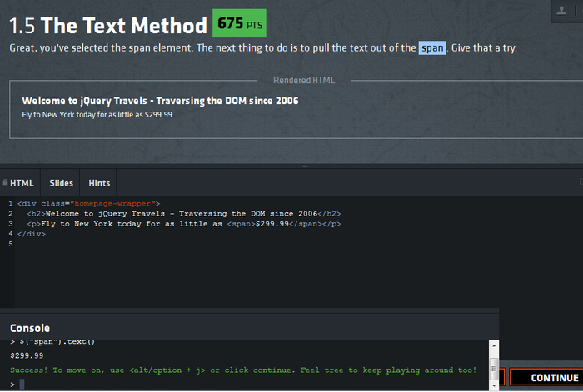Open the Slides tab
The width and height of the screenshot is (583, 392).
click(61, 183)
